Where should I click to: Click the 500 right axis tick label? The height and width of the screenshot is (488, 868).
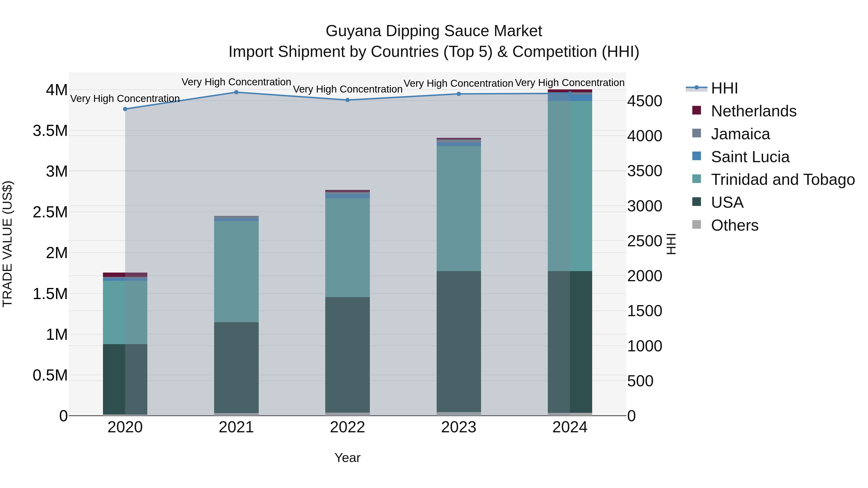coord(640,381)
